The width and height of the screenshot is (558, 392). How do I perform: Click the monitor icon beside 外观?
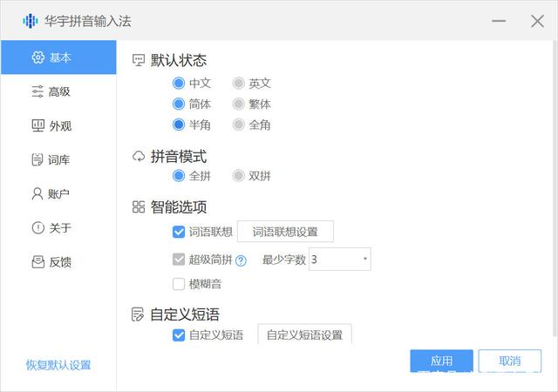[38, 125]
